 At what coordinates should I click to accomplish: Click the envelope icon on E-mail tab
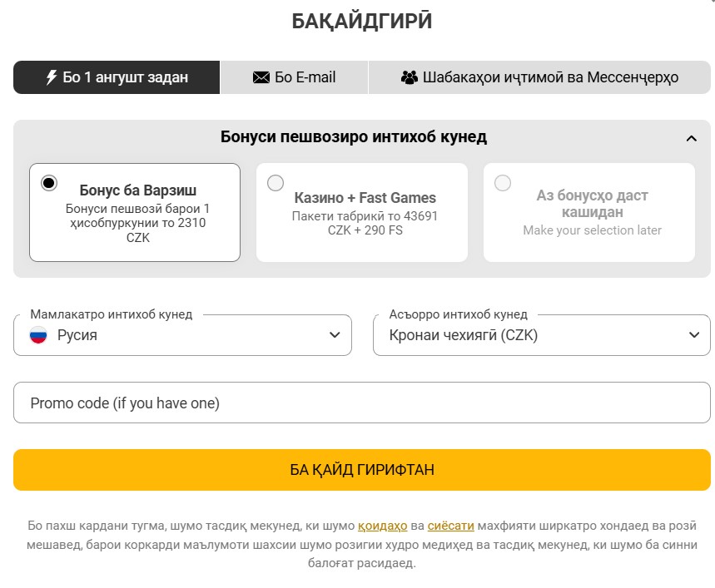coord(263,77)
